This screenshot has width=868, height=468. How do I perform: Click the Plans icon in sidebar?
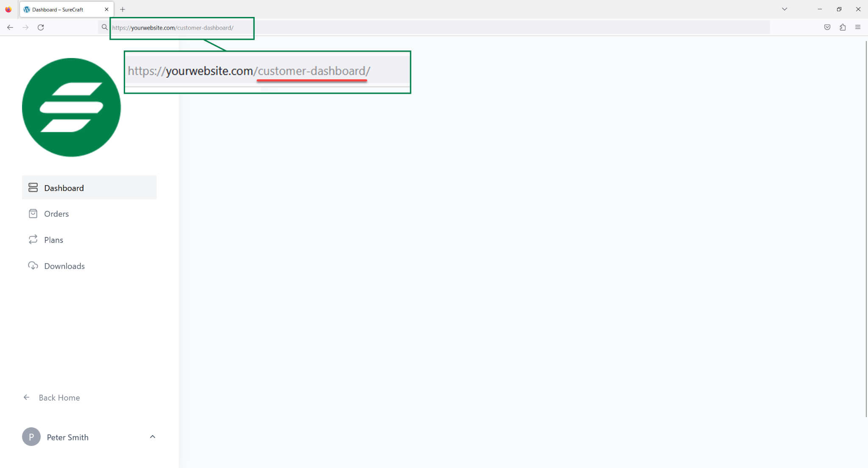33,239
